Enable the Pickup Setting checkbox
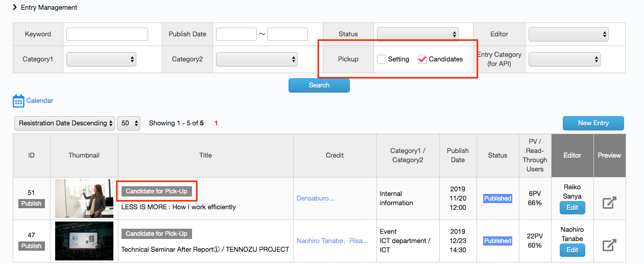 pyautogui.click(x=381, y=59)
